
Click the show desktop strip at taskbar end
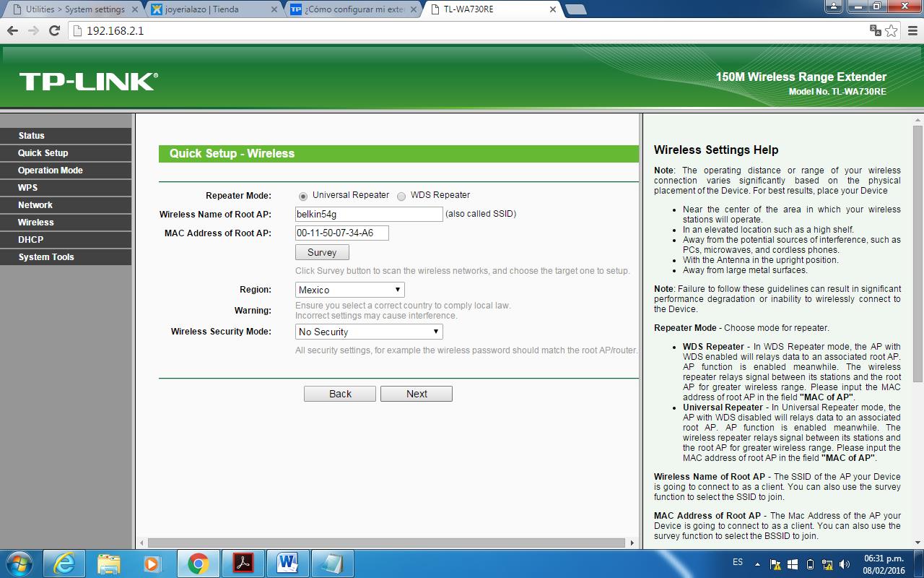tap(919, 564)
